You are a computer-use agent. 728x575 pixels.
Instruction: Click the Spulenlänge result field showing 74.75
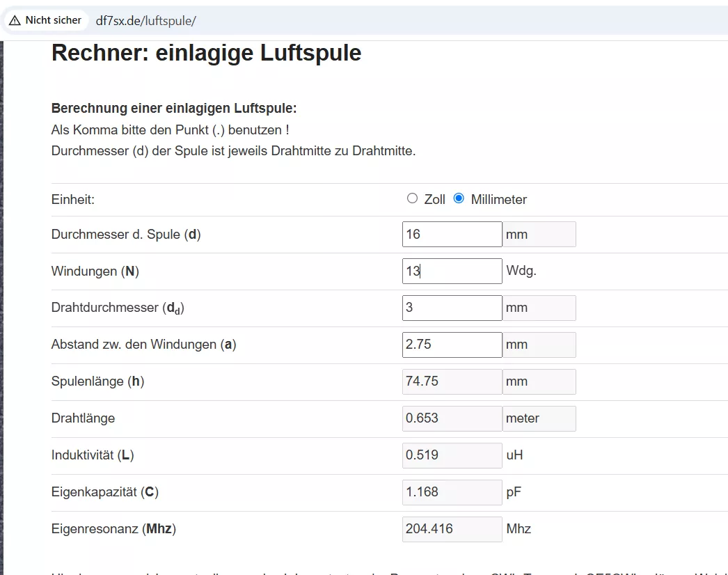click(x=452, y=381)
